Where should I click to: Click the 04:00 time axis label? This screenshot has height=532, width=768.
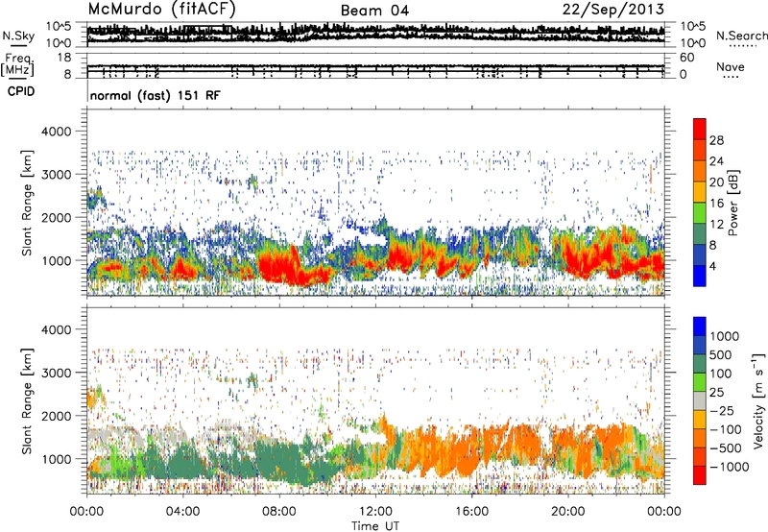click(182, 512)
